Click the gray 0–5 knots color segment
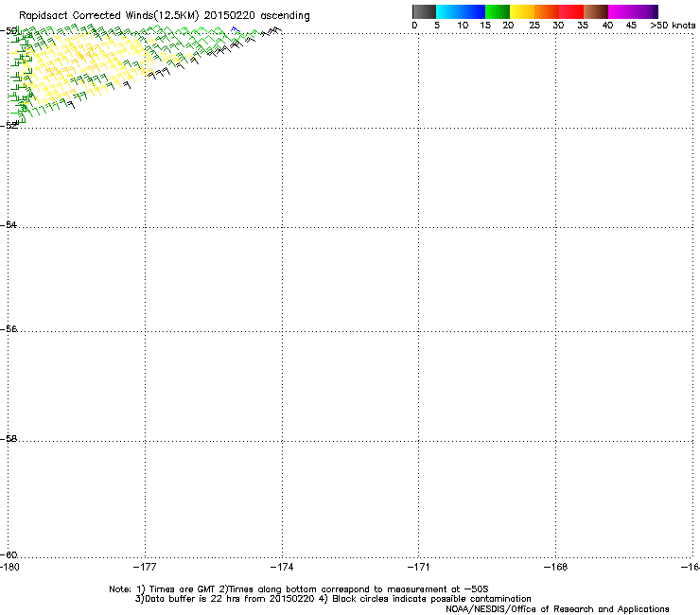Screen dimensions: 700x615 click(424, 11)
